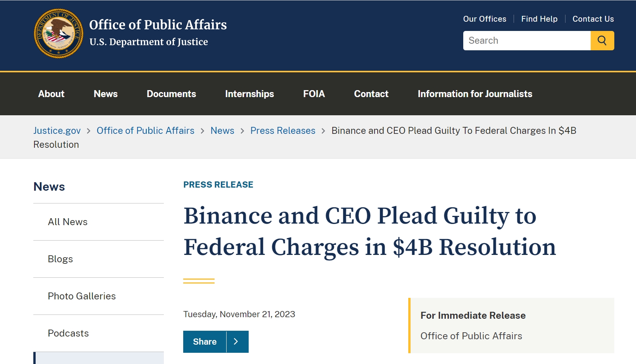This screenshot has height=364, width=636.
Task: Go to Justice.gov breadcrumb link
Action: [x=57, y=131]
